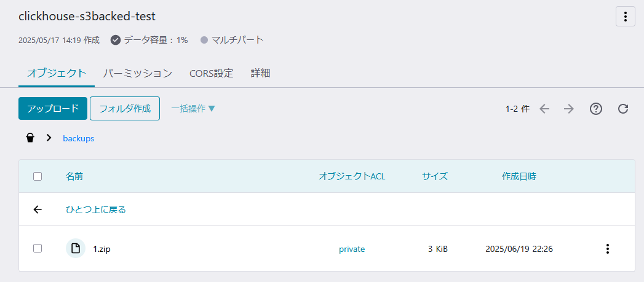Toggle the select-all checkbox in header

pos(38,176)
